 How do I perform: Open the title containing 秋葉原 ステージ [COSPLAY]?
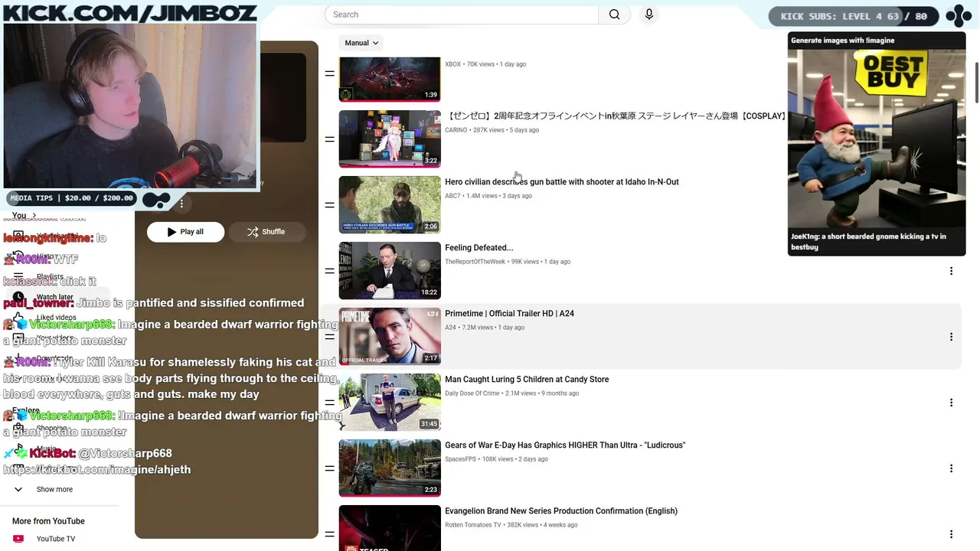click(616, 116)
